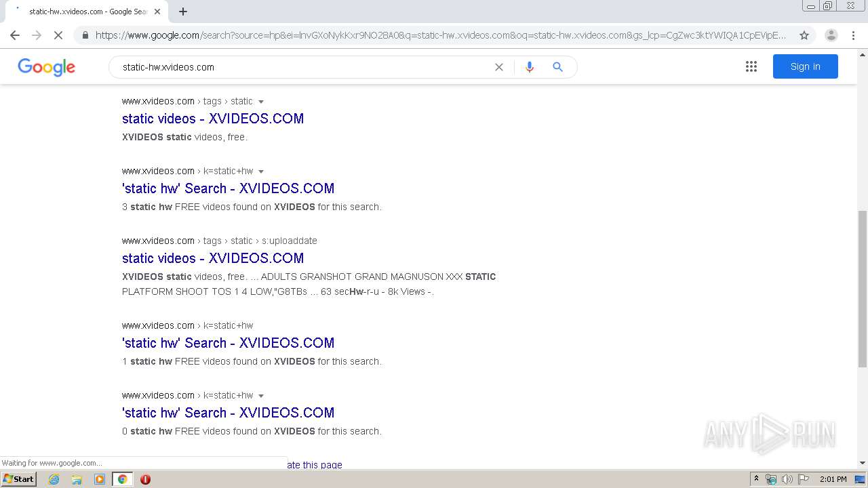
Task: Click the address bar URL
Action: click(x=441, y=35)
